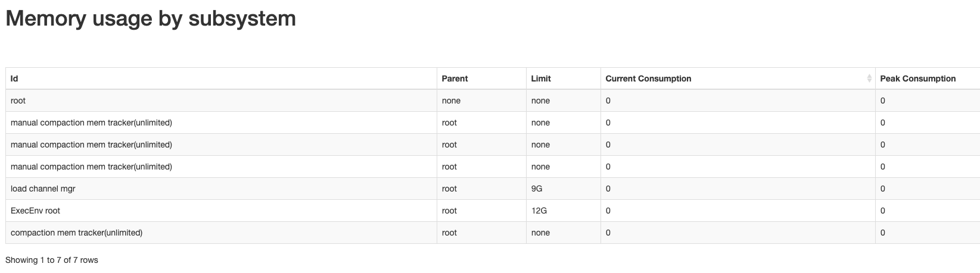The height and width of the screenshot is (273, 980).
Task: Click the Peak Consumption column header
Action: 928,79
